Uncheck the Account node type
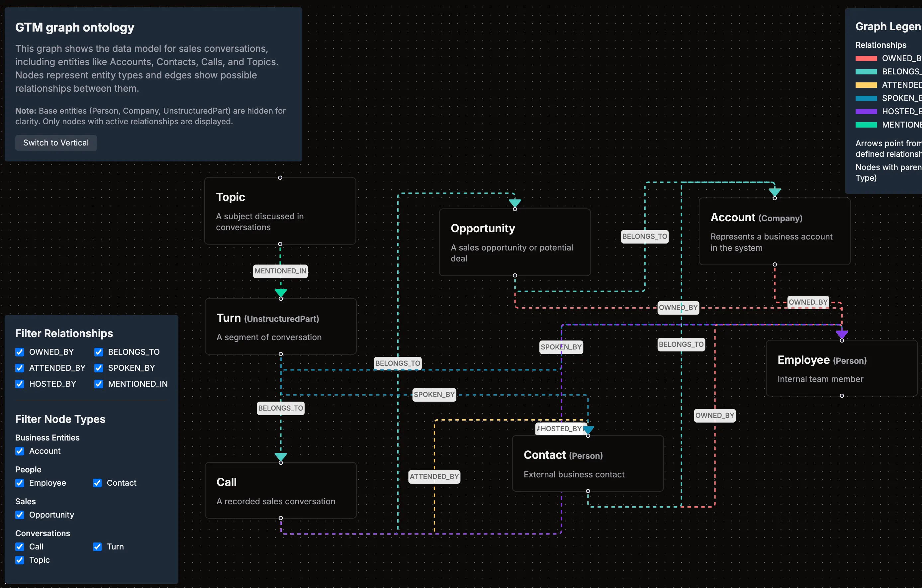The height and width of the screenshot is (588, 922). [20, 451]
